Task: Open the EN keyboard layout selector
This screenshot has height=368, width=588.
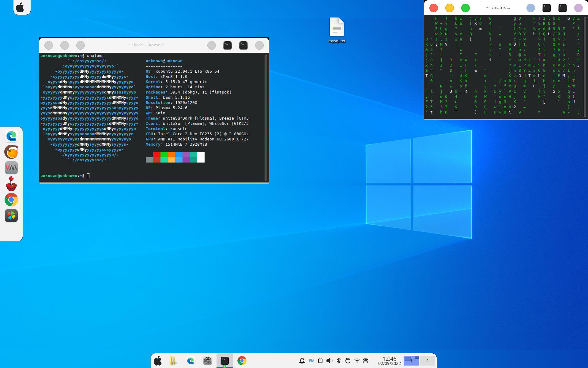Action: tap(311, 361)
